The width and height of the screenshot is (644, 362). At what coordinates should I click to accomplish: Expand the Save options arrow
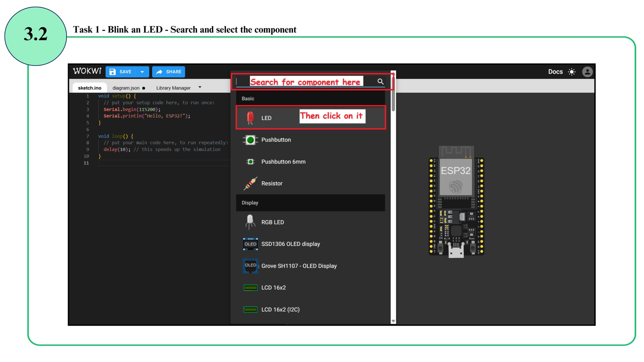142,72
